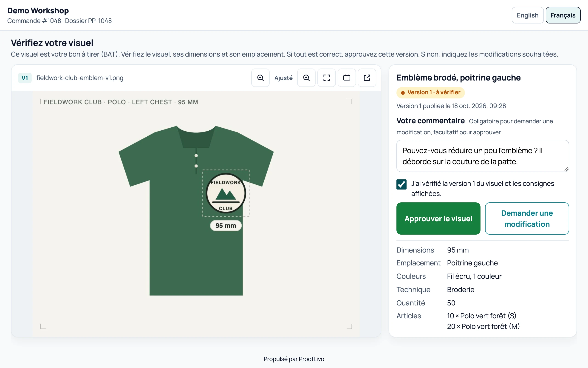Image resolution: width=588 pixels, height=368 pixels.
Task: Click 10 × Polo vert forêt (S) item
Action: [481, 316]
